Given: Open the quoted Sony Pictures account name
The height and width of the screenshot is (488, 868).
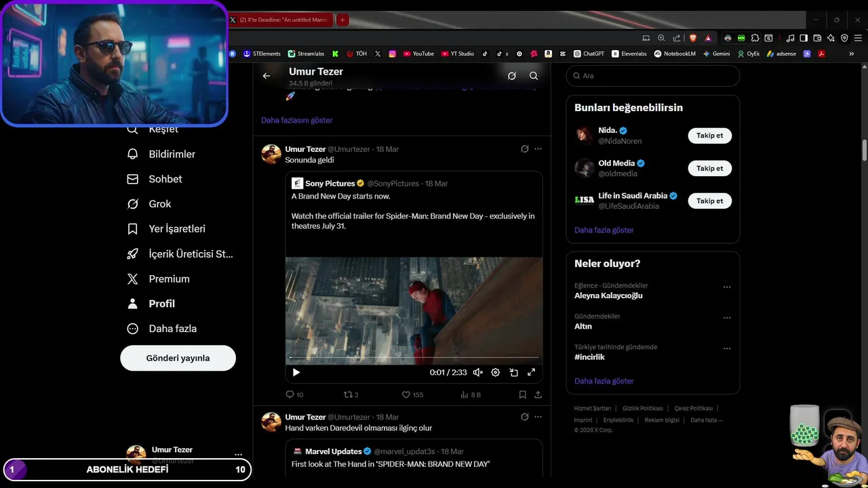Looking at the screenshot, I should 330,183.
